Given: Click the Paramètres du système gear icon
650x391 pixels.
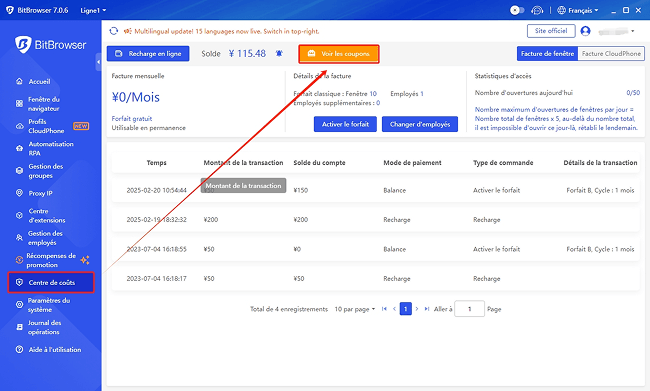Looking at the screenshot, I should [x=19, y=304].
